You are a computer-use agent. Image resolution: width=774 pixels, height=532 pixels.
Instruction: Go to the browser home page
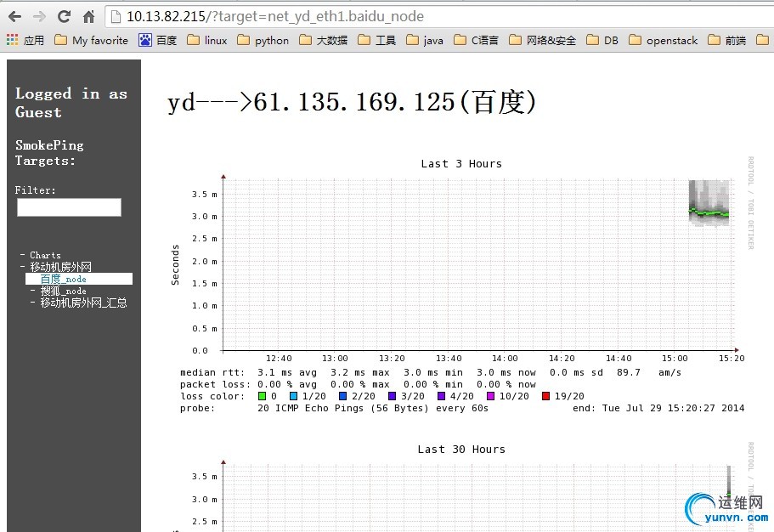click(x=88, y=16)
